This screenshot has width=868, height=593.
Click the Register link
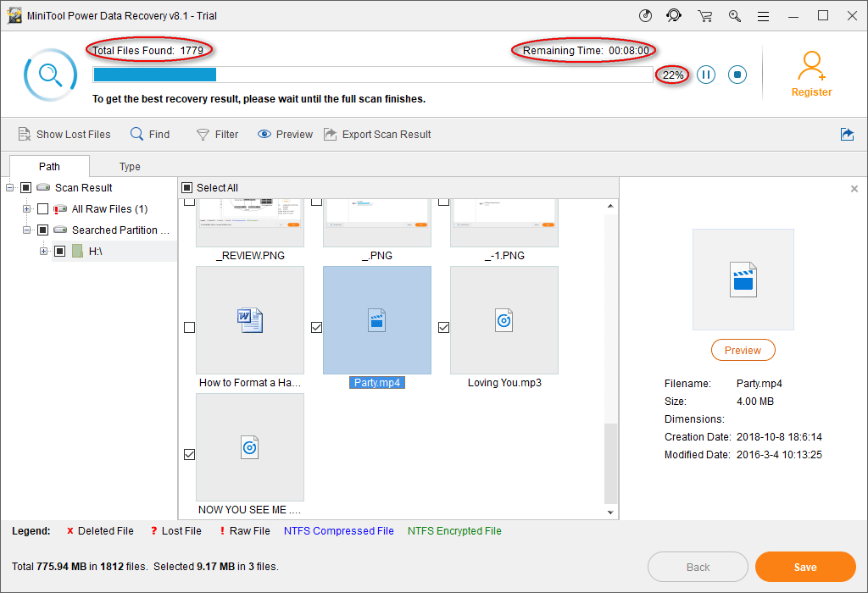811,92
